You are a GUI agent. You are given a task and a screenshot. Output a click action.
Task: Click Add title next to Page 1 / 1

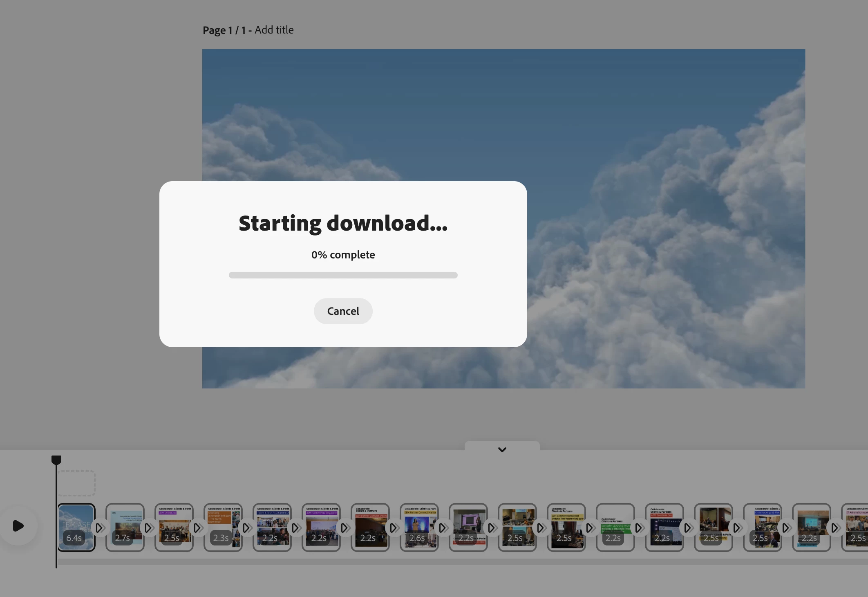coord(274,30)
